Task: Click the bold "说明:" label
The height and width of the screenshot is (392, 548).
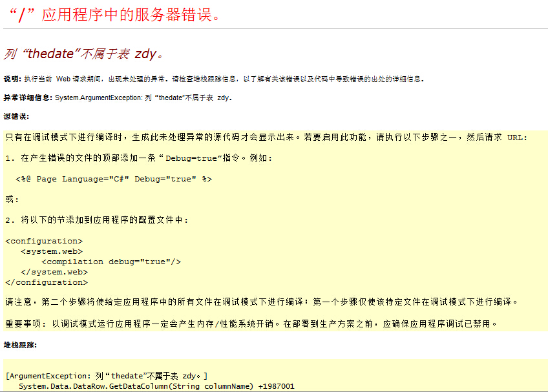Action: 12,79
